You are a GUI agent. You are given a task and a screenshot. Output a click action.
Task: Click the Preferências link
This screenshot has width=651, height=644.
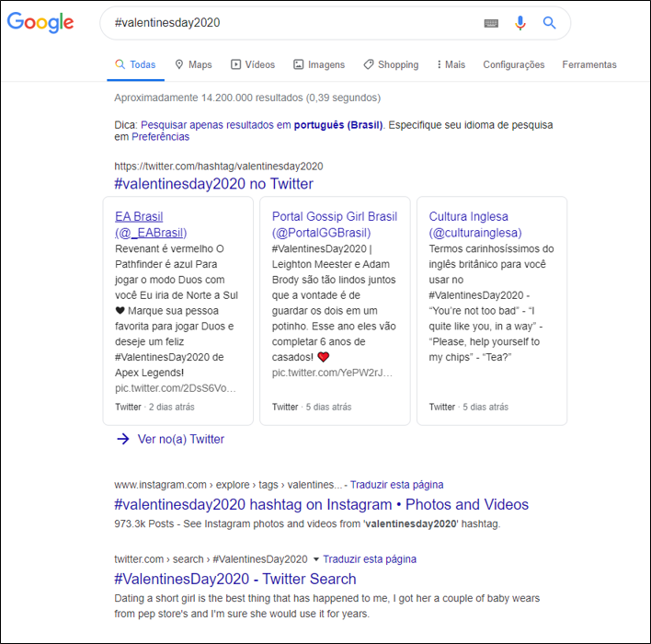click(160, 137)
